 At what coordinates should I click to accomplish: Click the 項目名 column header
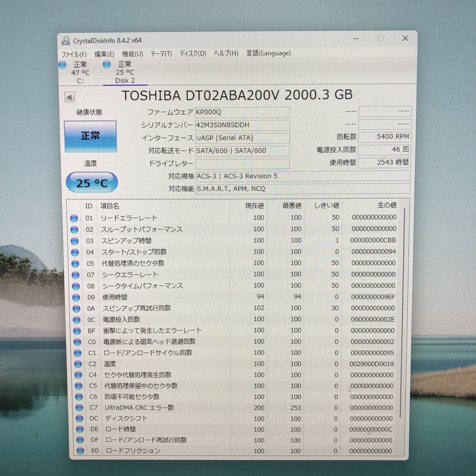[110, 206]
